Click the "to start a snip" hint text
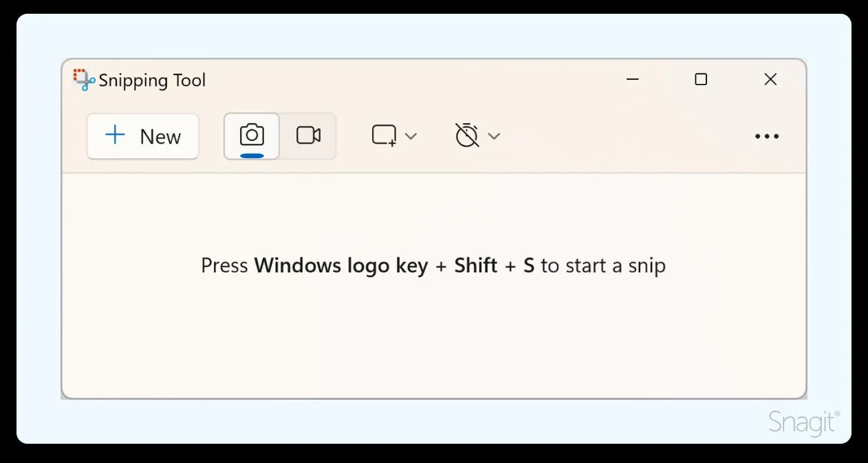 click(x=603, y=266)
